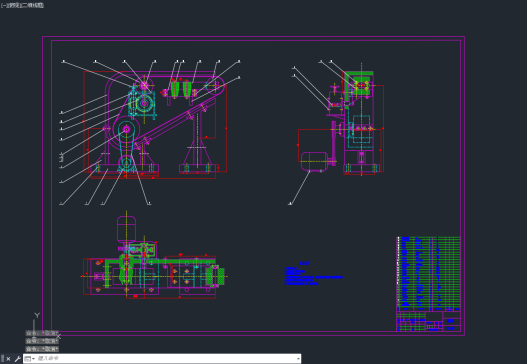Viewport: 527px width, 364px height.
Task: Select the UCS icon Y axis
Action: coord(37,315)
